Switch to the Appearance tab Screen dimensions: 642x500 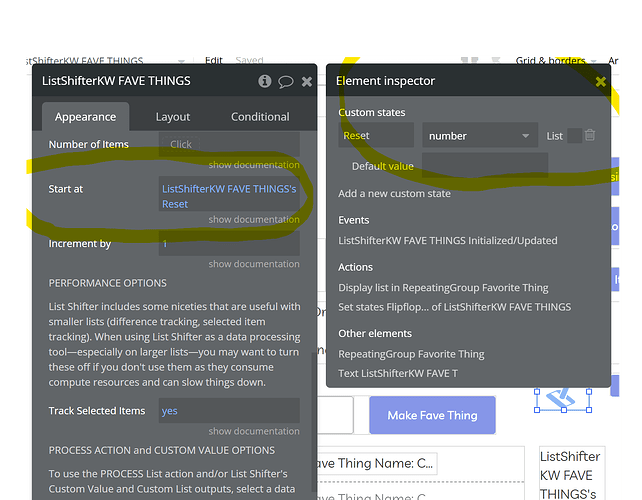click(x=86, y=117)
